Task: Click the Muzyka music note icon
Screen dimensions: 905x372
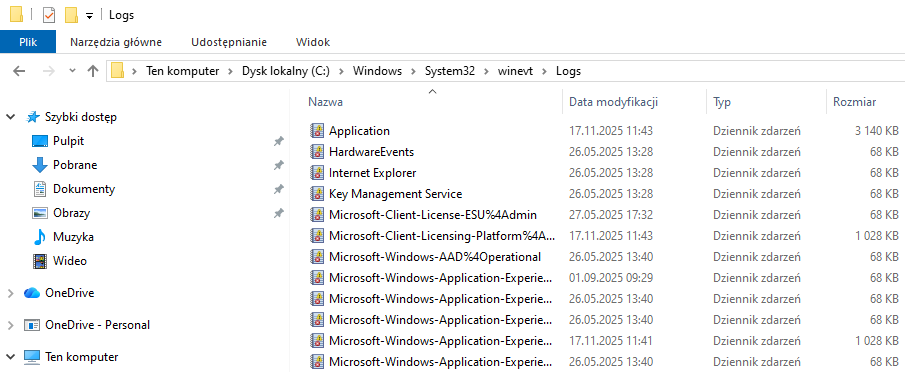Action: point(39,237)
